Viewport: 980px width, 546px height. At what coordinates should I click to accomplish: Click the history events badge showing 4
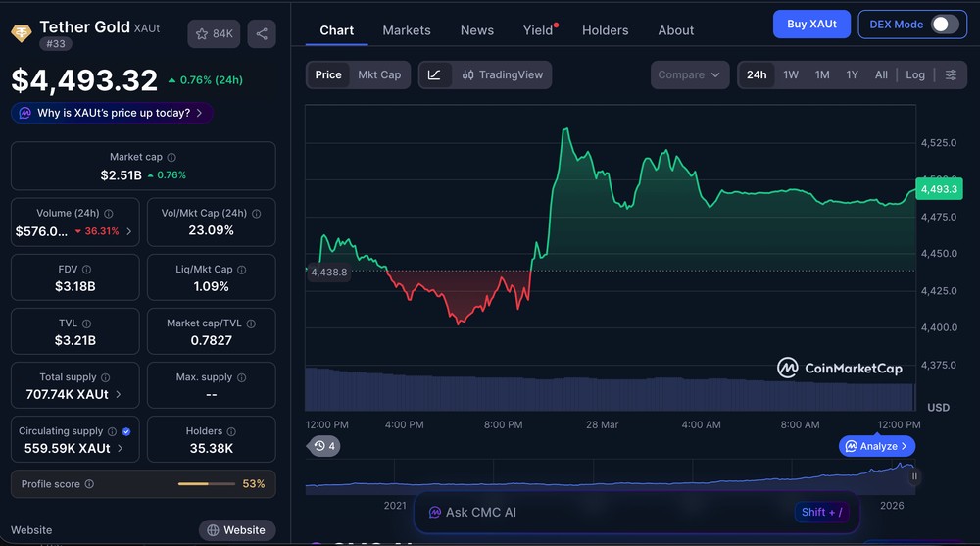click(323, 446)
